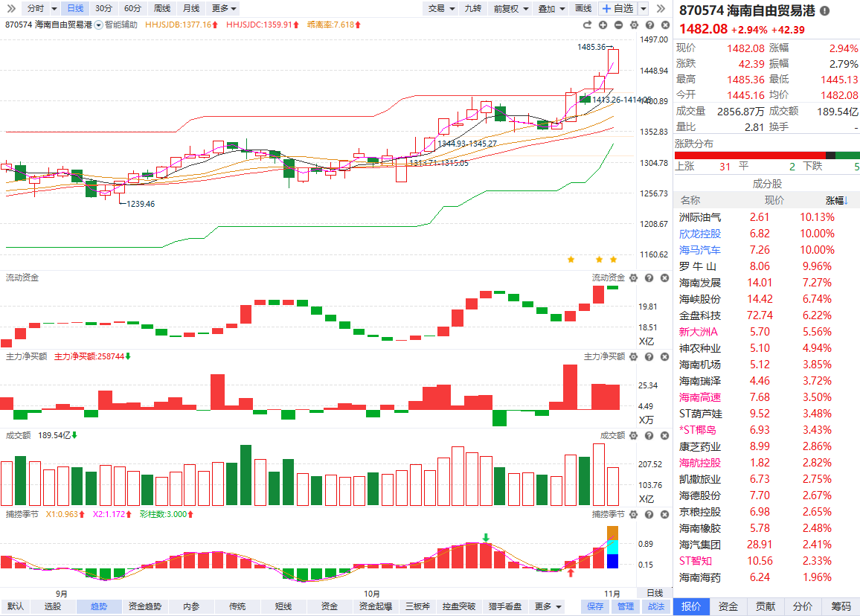The image size is (860, 616).
Task: Open the 叠加 overlay dropdown
Action: tap(551, 8)
